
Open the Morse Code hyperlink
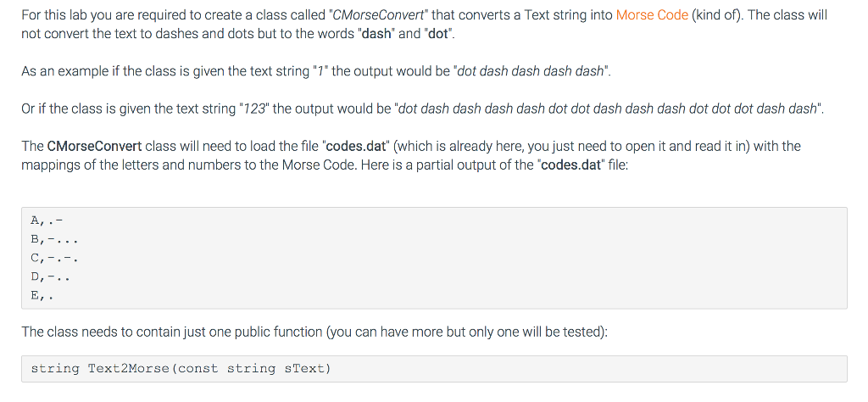tap(652, 15)
